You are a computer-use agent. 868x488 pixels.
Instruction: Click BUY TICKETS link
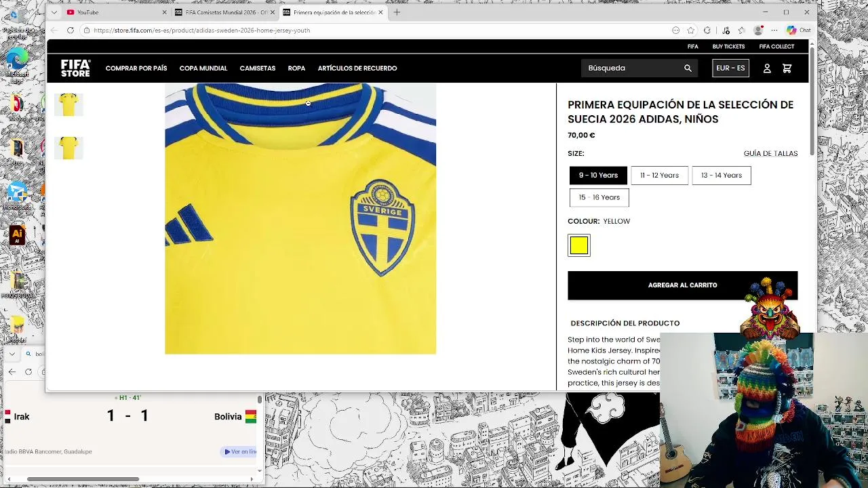point(728,47)
